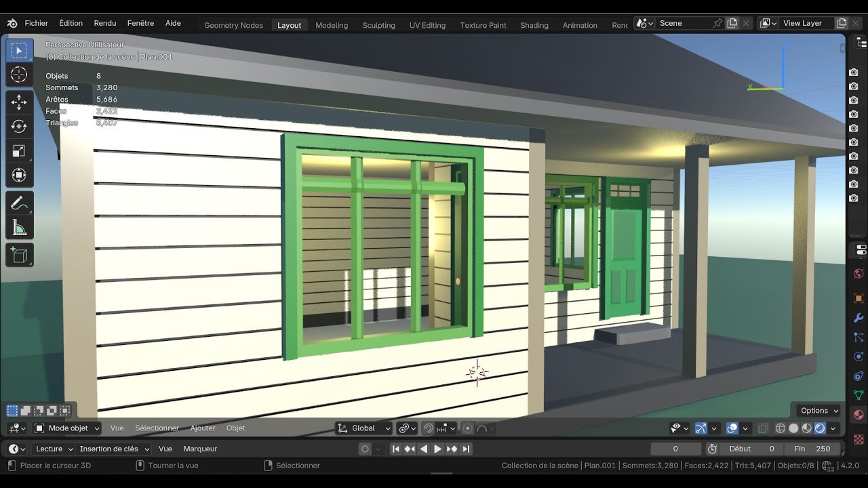The width and height of the screenshot is (868, 488).
Task: Click the Fin end frame field
Action: click(x=812, y=449)
